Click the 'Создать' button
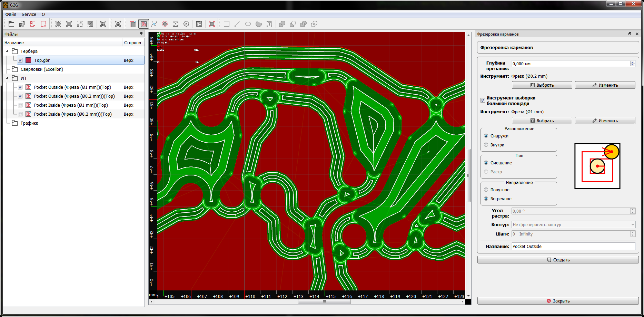 pos(558,260)
